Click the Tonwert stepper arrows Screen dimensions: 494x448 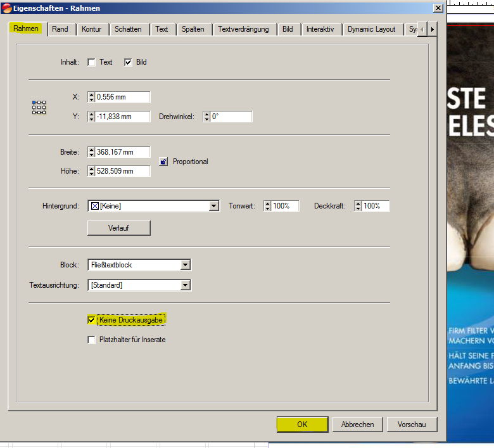[x=267, y=206]
